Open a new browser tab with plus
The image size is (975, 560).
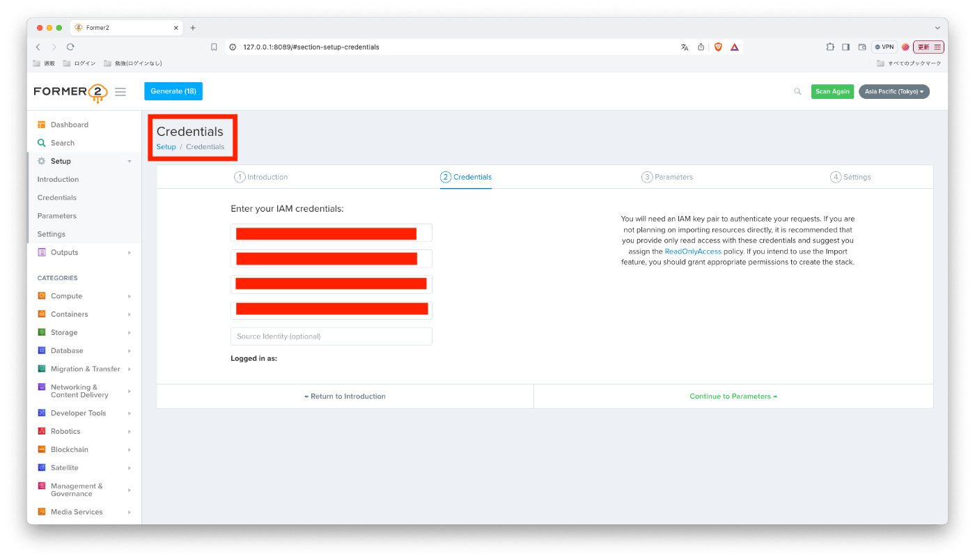coord(193,28)
